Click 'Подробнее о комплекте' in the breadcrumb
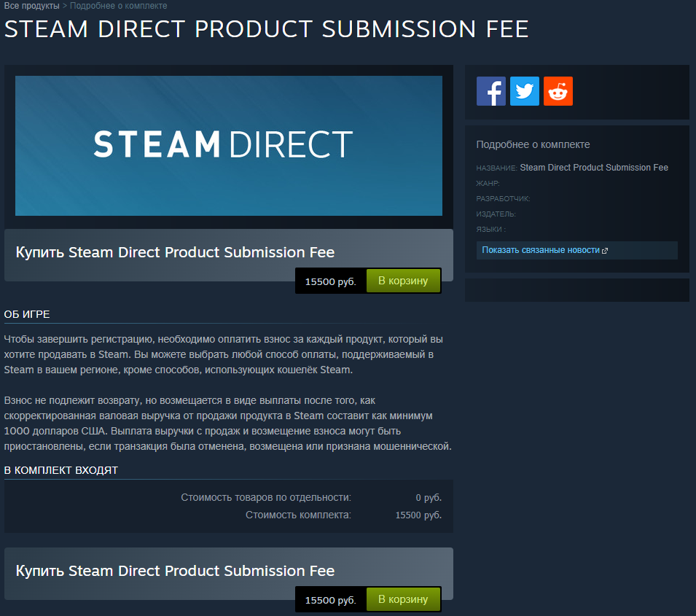The width and height of the screenshot is (696, 616). 118,6
